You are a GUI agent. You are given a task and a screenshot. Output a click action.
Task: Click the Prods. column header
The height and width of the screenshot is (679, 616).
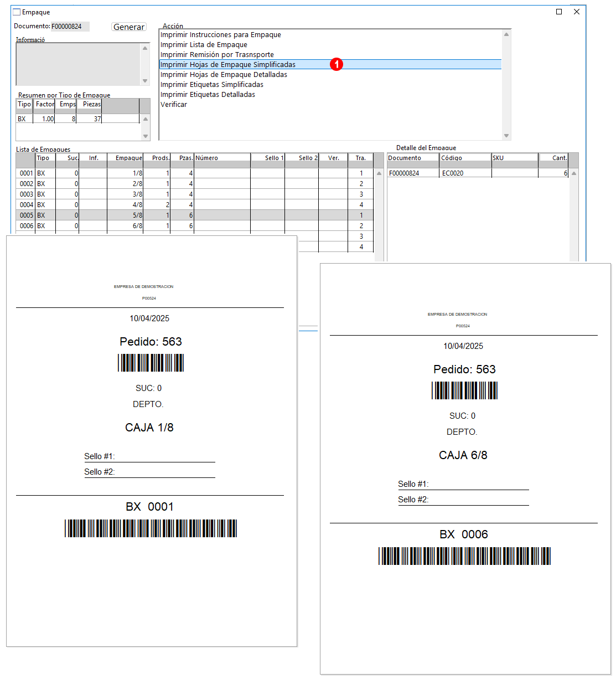click(157, 158)
